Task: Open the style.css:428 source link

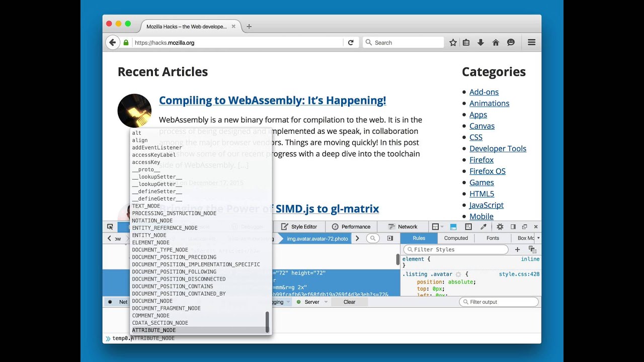Action: pos(519,274)
